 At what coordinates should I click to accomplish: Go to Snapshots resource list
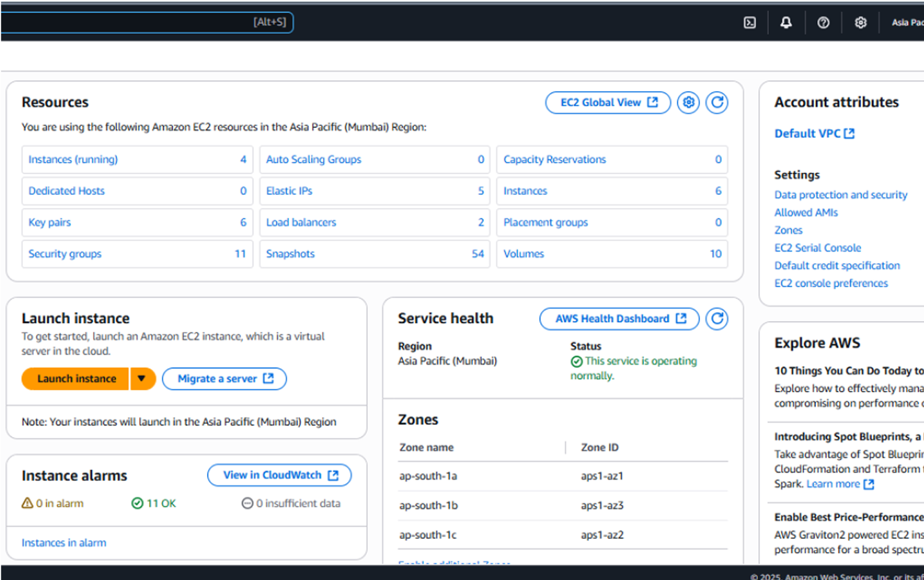[290, 254]
